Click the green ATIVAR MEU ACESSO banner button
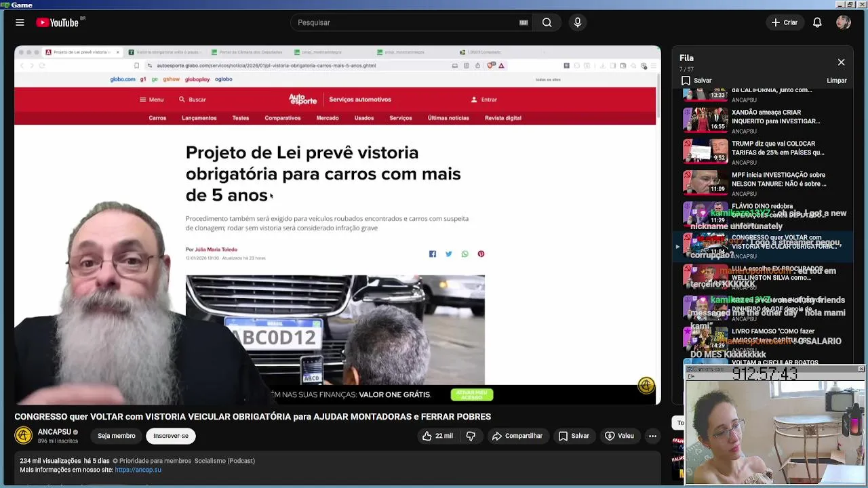Viewport: 868px width, 488px height. 471,394
